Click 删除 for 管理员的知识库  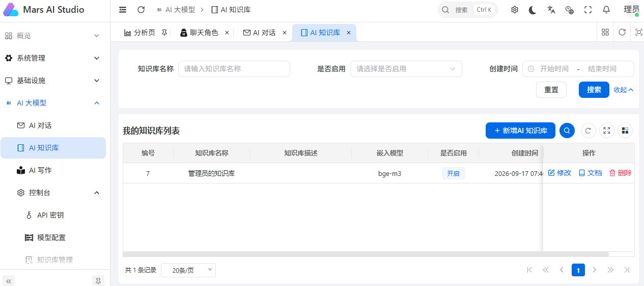[x=620, y=173]
